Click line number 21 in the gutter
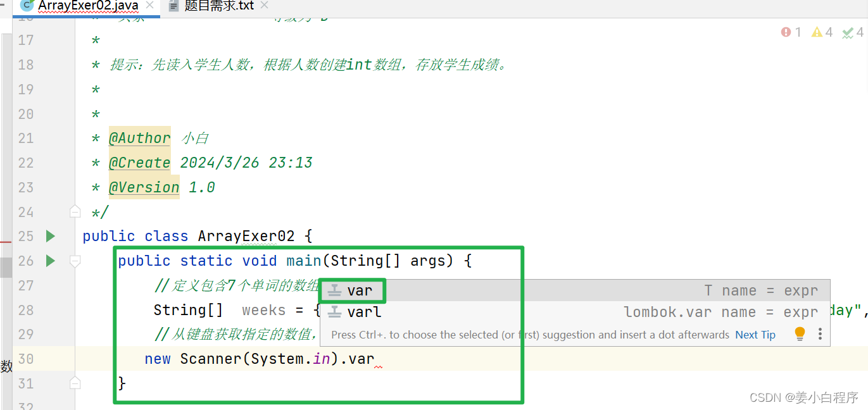Screen dimensions: 868x410 point(25,138)
